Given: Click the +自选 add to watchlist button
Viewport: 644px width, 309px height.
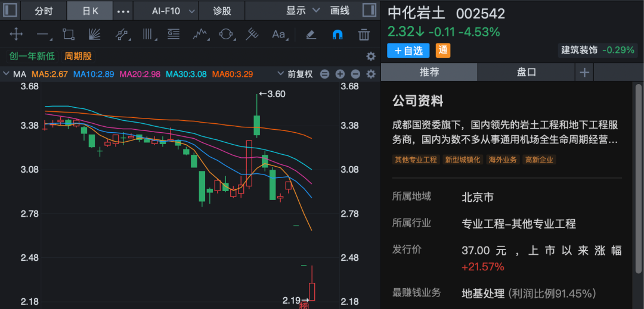Looking at the screenshot, I should pos(408,51).
